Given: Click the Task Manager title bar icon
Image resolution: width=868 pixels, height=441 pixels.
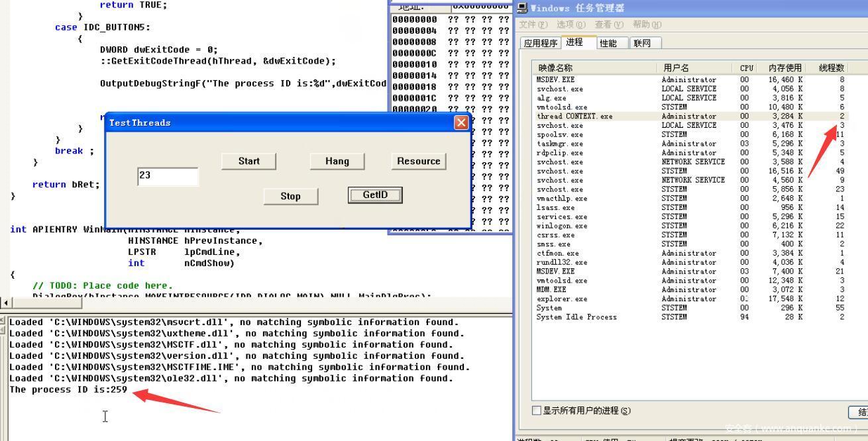Looking at the screenshot, I should 523,8.
